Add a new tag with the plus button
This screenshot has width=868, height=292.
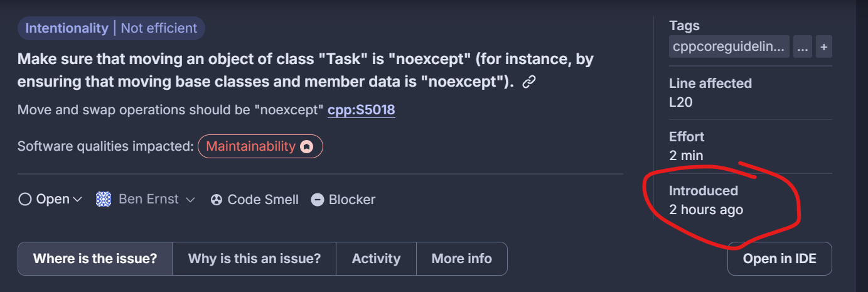click(823, 46)
